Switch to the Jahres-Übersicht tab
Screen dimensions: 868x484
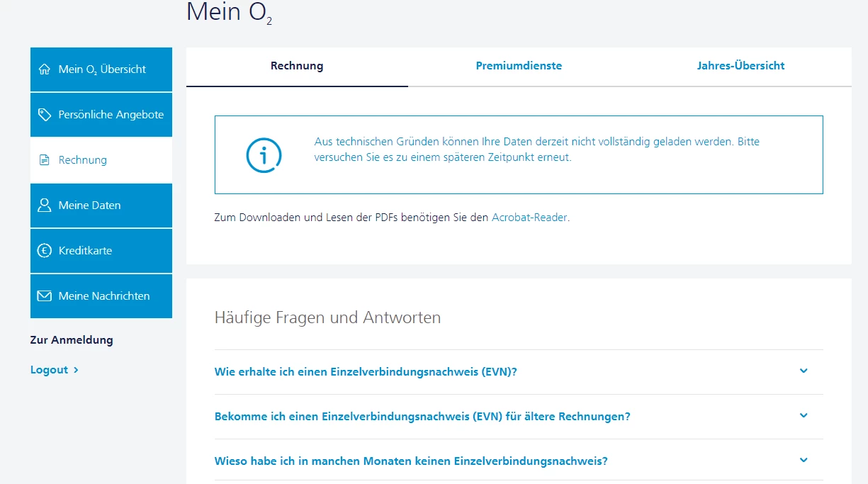[740, 66]
